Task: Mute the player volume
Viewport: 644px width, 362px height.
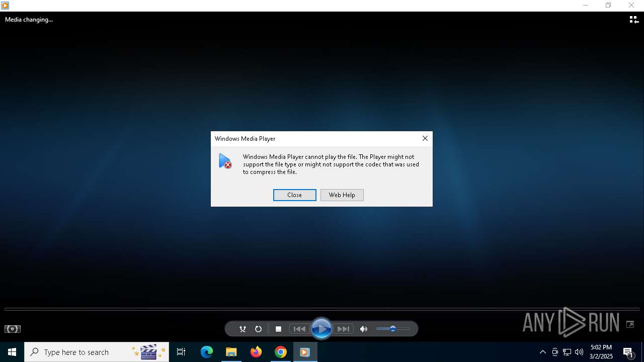Action: (364, 329)
